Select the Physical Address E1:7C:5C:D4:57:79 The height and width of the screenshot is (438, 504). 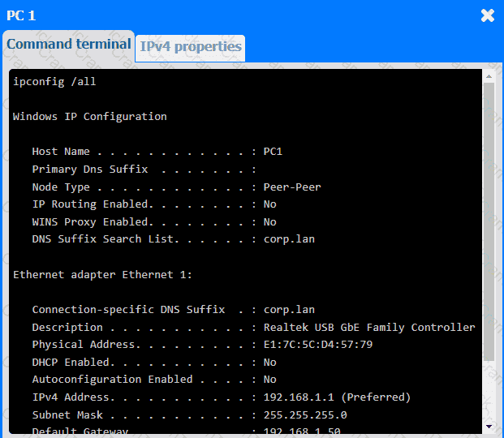click(x=318, y=345)
